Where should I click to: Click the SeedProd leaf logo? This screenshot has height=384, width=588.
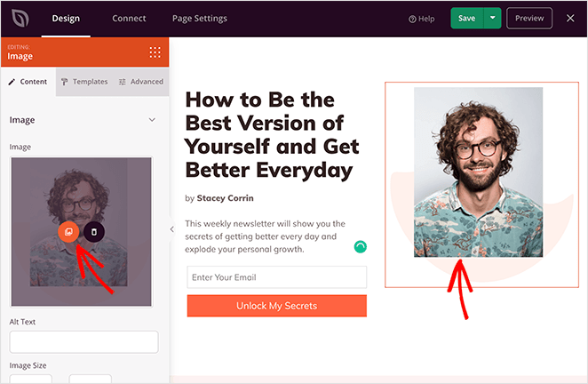pos(20,18)
